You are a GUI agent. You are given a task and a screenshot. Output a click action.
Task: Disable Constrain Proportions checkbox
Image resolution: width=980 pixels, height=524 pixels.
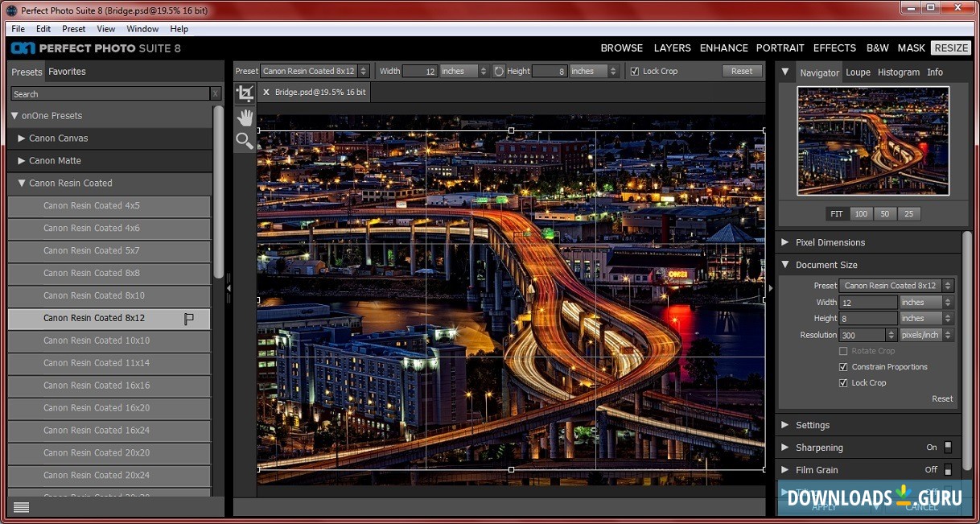click(843, 367)
